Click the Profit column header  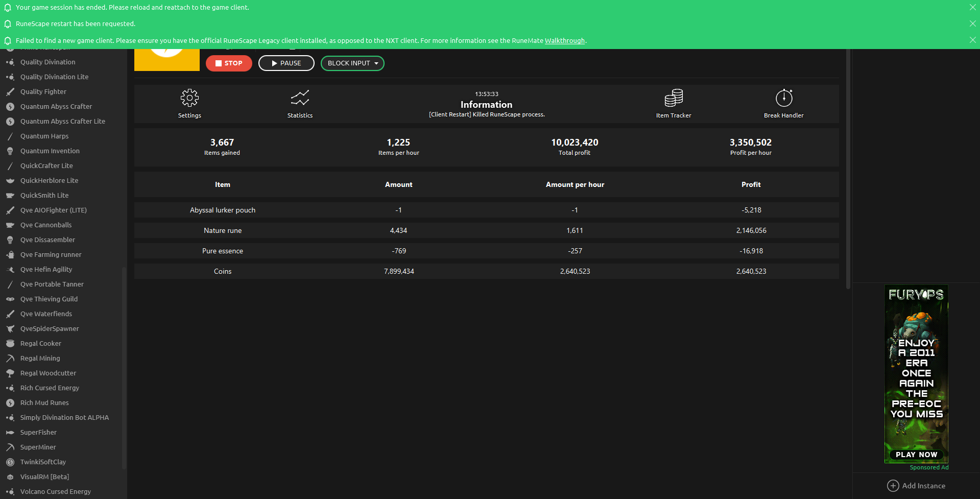(x=751, y=185)
